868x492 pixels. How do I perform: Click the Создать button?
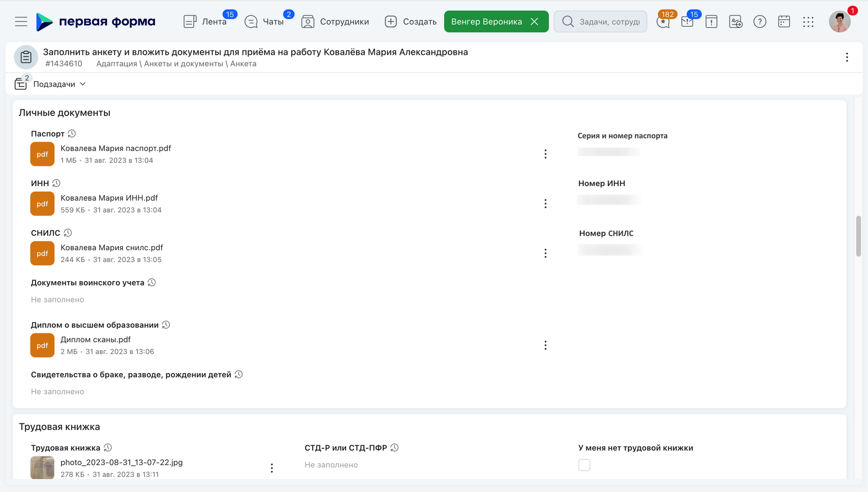click(x=411, y=22)
